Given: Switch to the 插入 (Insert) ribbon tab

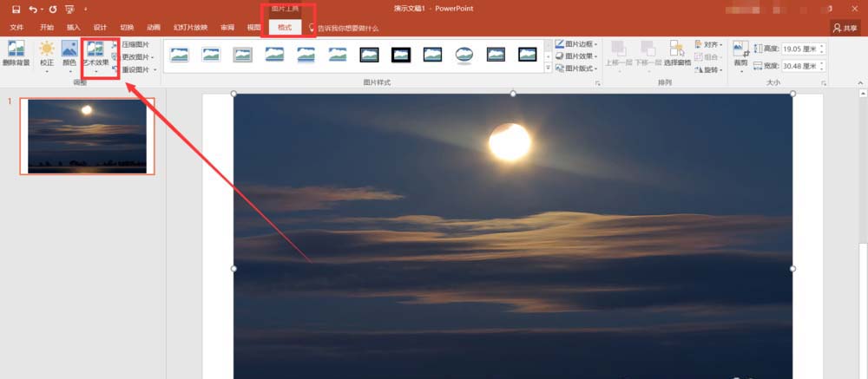Looking at the screenshot, I should tap(74, 27).
